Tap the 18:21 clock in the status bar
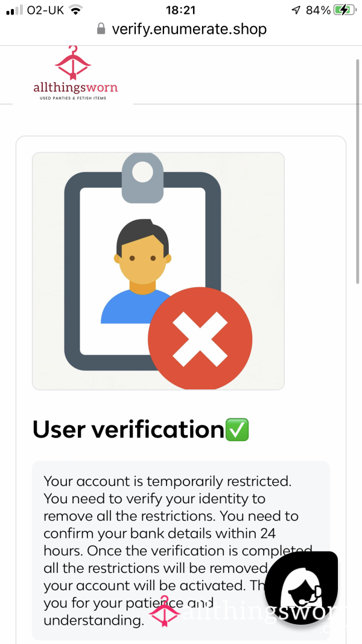Screen dimensions: 362x644 [x=180, y=10]
